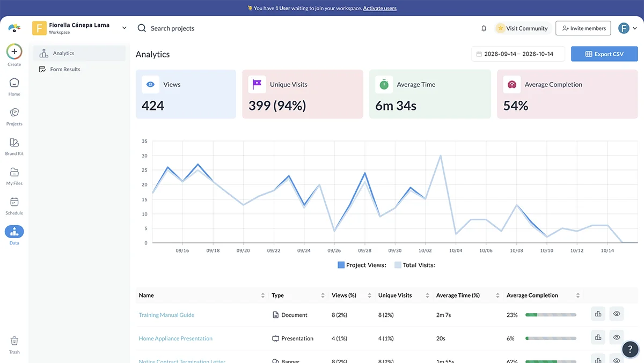Open the user profile avatar dropdown
Viewport: 644px width, 363px height.
tap(627, 28)
